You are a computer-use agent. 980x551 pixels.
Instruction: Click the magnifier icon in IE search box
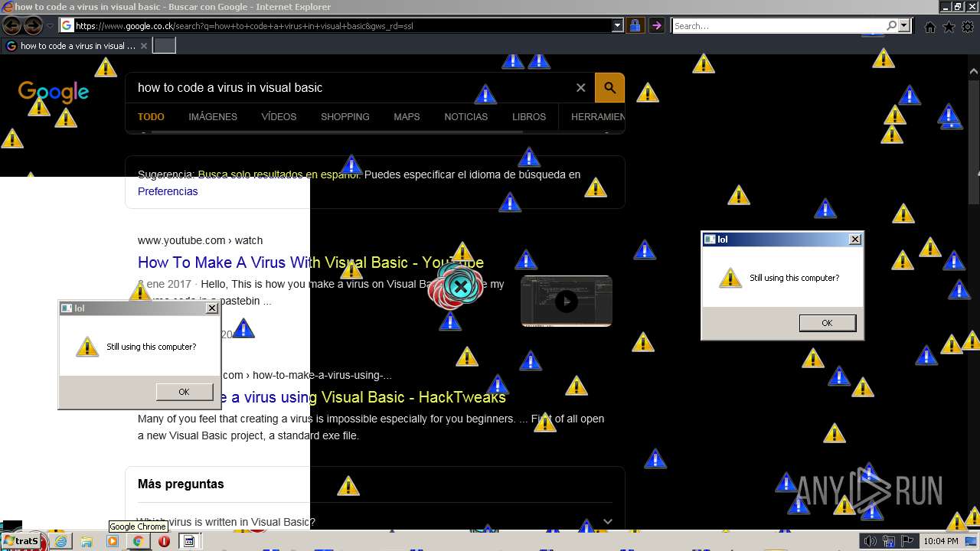[x=891, y=25]
